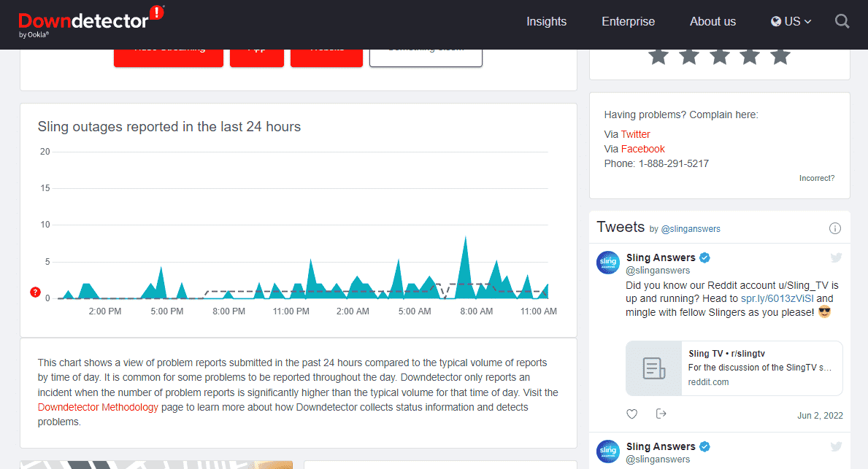
Task: Click the document icon in the reddit card
Action: [654, 368]
